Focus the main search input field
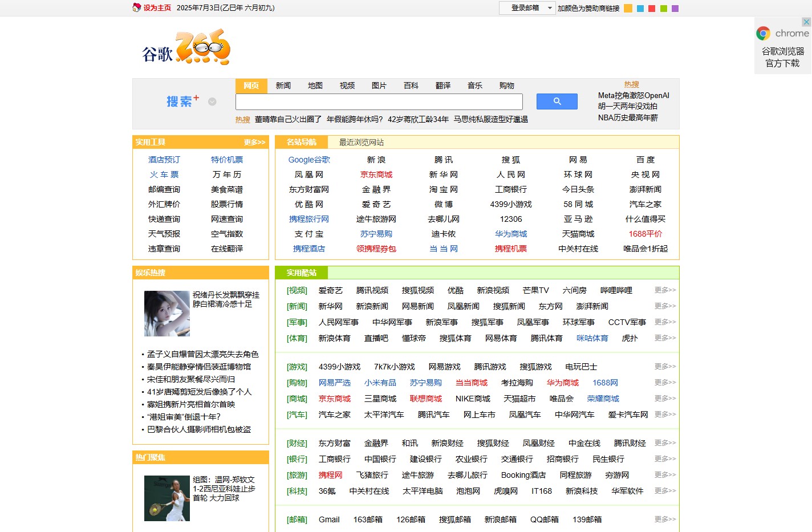 379,102
